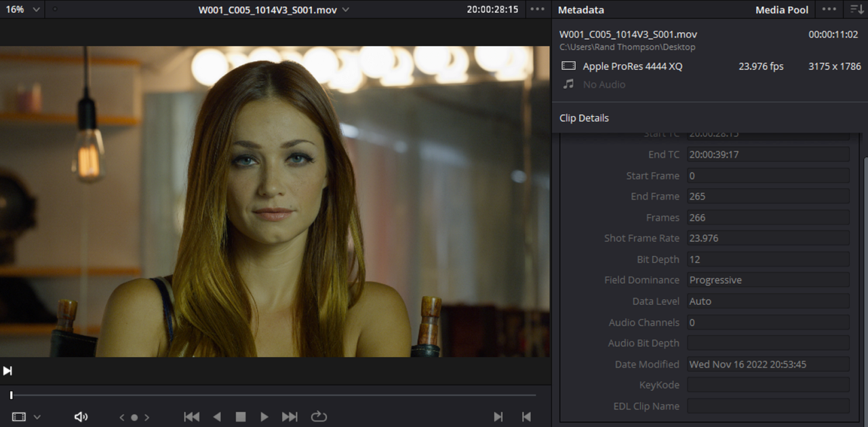Click the Start Frame field
This screenshot has height=427, width=868.
coord(768,175)
